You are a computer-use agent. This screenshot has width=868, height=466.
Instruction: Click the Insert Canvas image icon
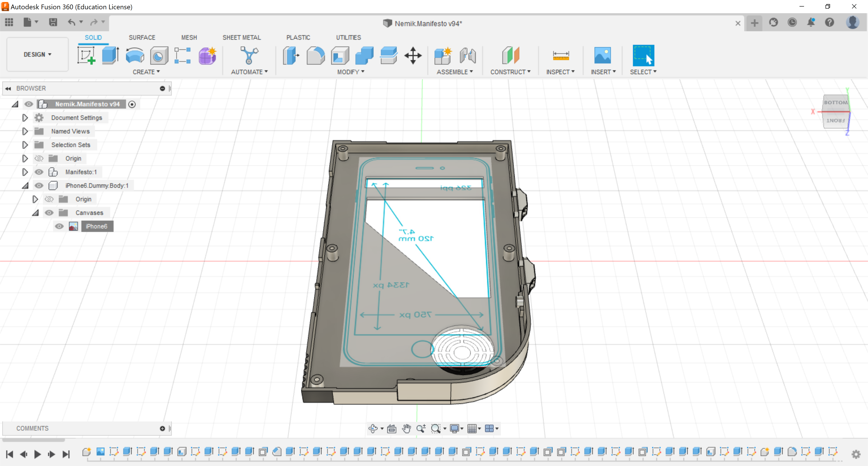pos(603,56)
